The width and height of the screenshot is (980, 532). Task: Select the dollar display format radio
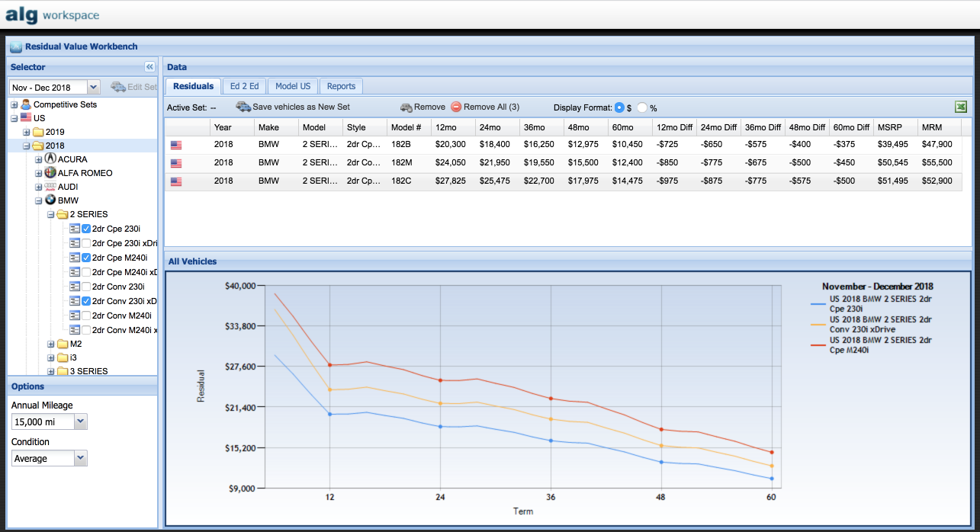[x=619, y=107]
